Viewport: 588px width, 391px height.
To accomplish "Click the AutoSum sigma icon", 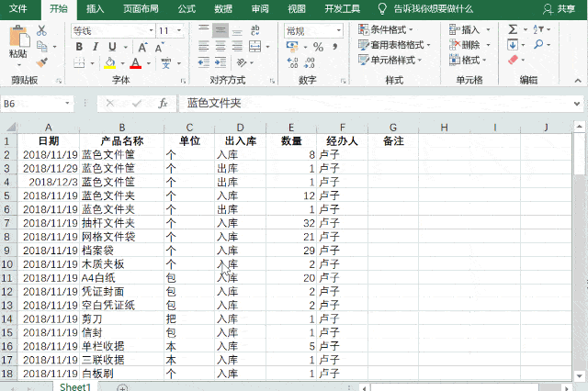I will pos(513,29).
